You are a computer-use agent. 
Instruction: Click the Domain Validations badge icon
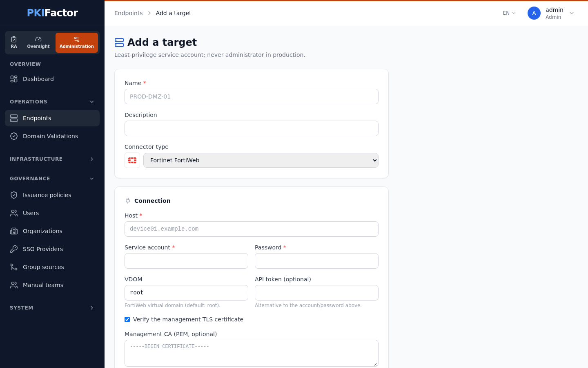tap(14, 136)
